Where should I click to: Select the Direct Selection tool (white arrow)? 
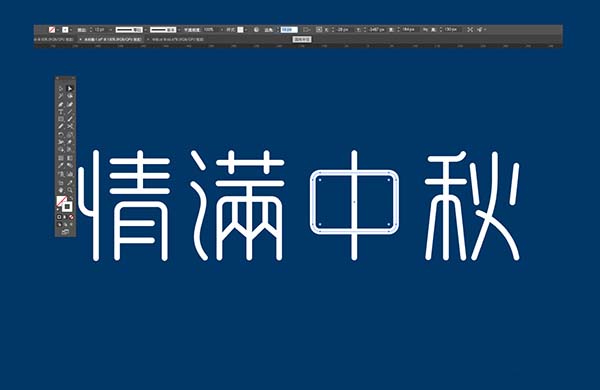tap(70, 88)
